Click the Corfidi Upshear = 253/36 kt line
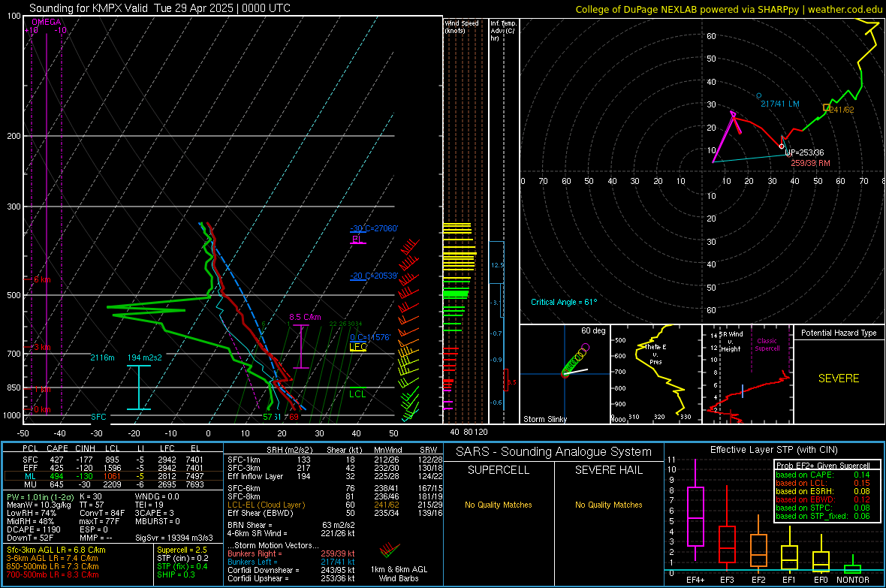Viewport: 886px width, 588px height. [291, 578]
